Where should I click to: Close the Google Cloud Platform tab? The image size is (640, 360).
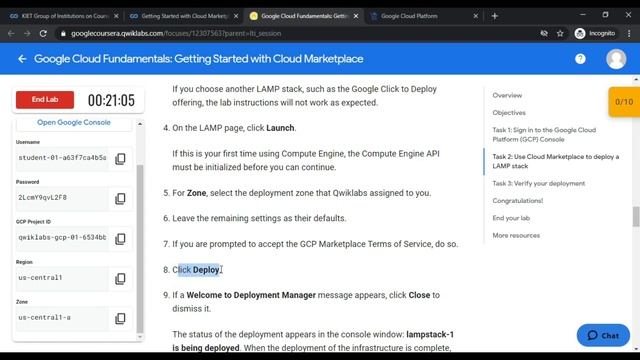click(476, 16)
